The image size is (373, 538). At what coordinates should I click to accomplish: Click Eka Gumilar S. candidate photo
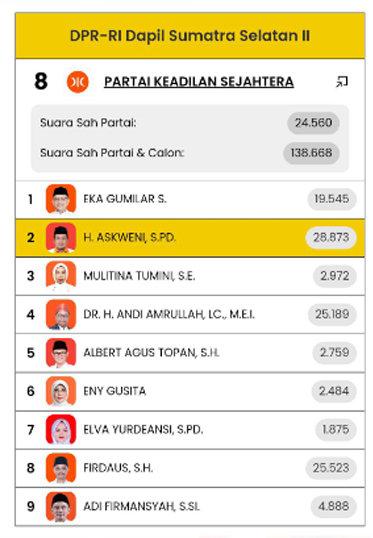(x=61, y=199)
